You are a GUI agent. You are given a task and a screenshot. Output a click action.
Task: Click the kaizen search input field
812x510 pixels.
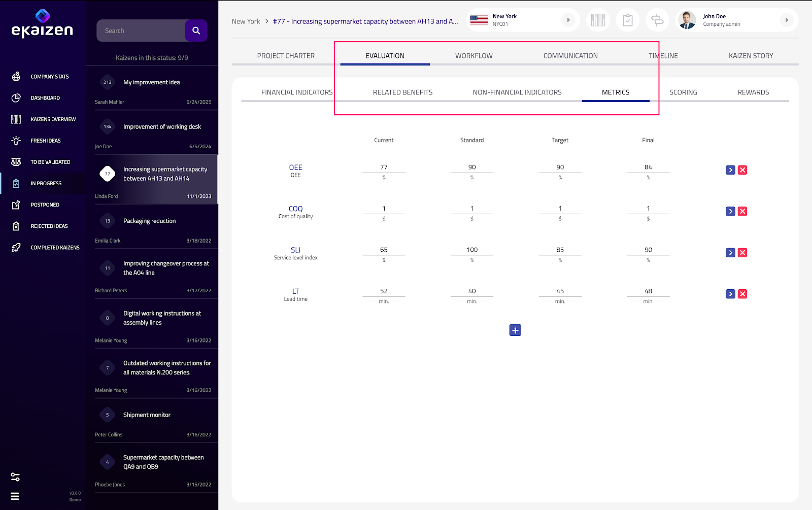tap(141, 31)
